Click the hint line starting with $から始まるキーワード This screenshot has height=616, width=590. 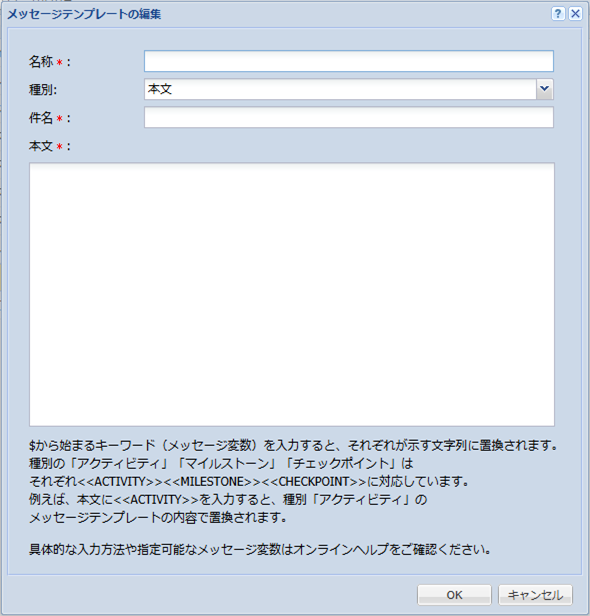[x=293, y=446]
